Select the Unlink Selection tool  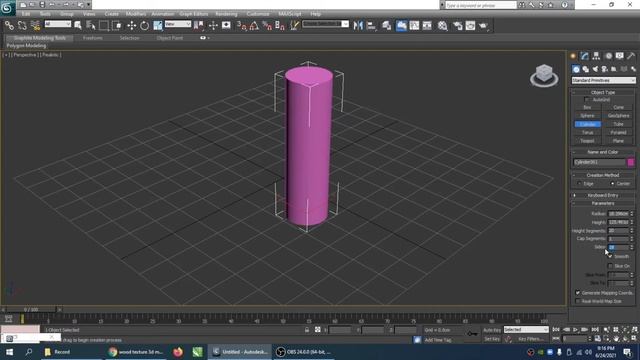coord(22,26)
